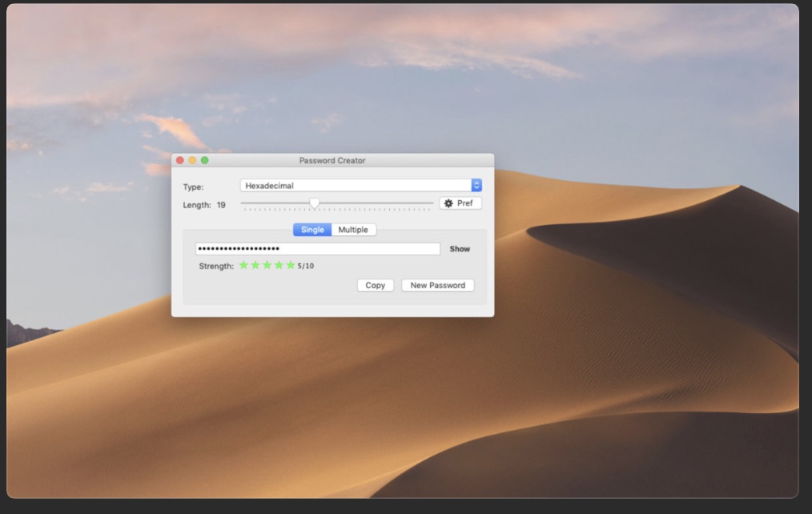
Task: Click the third green strength star
Action: [267, 266]
